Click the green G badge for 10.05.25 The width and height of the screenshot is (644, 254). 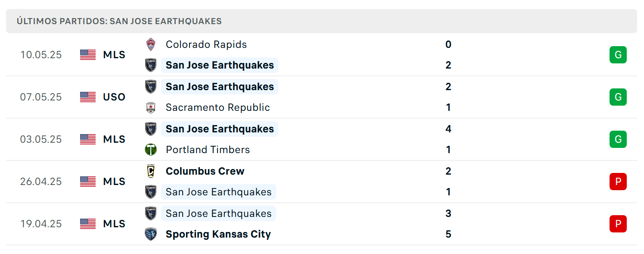coord(618,55)
